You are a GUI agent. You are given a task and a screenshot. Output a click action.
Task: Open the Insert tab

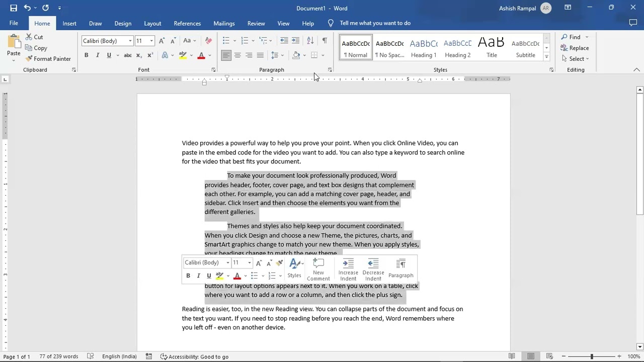coord(69,23)
